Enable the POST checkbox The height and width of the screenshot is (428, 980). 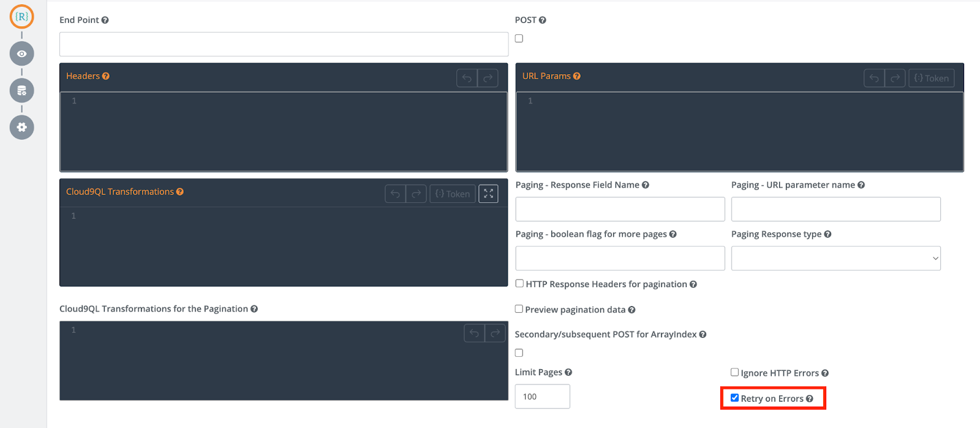pos(519,39)
